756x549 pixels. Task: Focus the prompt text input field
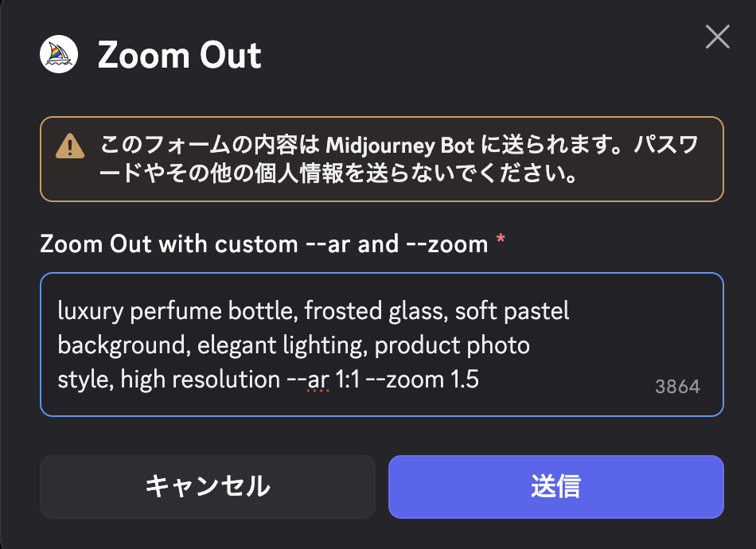pyautogui.click(x=381, y=345)
